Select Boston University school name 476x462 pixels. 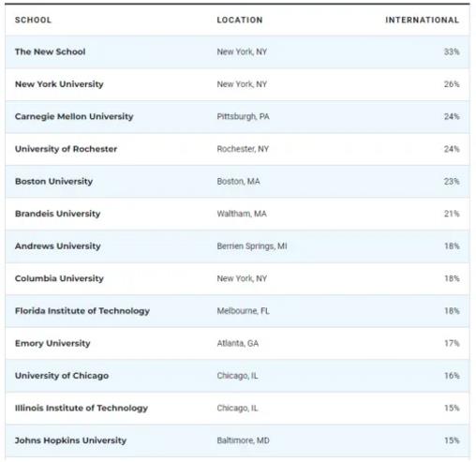53,182
